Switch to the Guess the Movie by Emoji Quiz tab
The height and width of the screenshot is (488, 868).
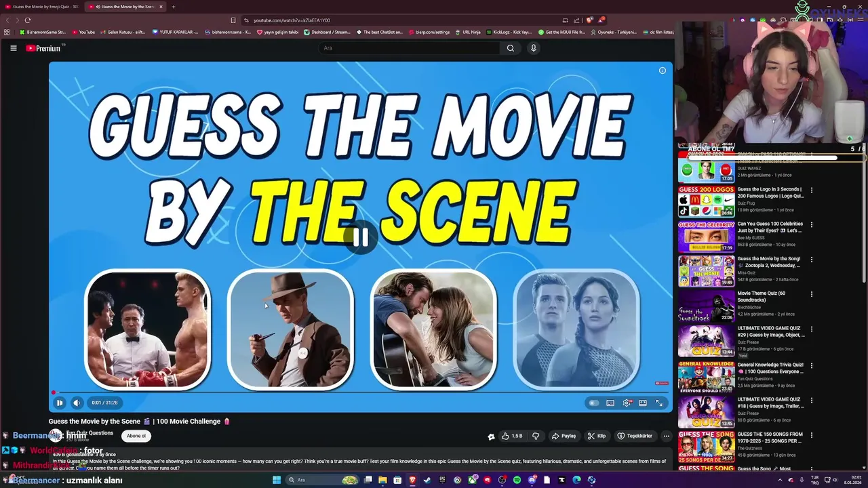[43, 7]
